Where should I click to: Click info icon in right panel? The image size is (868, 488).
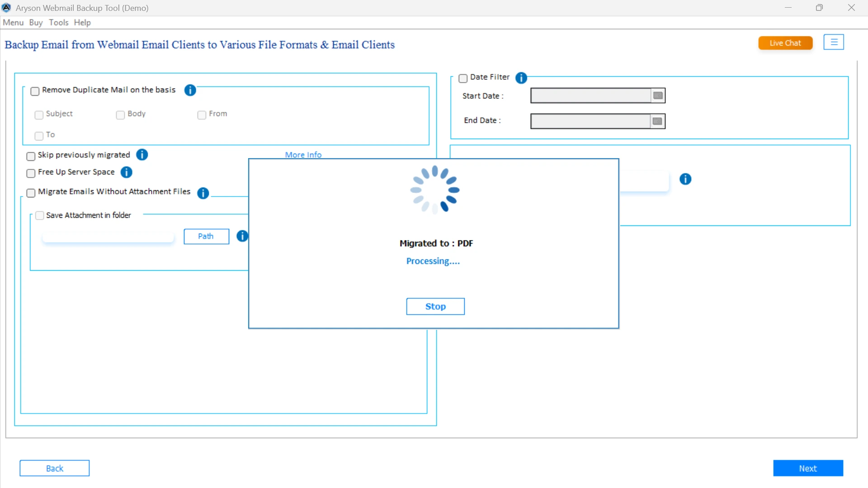(x=685, y=179)
